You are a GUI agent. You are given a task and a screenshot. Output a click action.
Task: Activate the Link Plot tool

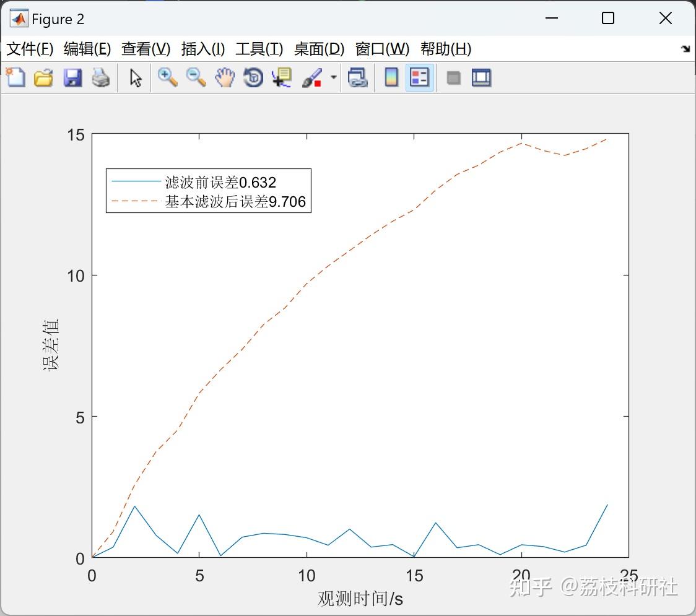tap(358, 77)
